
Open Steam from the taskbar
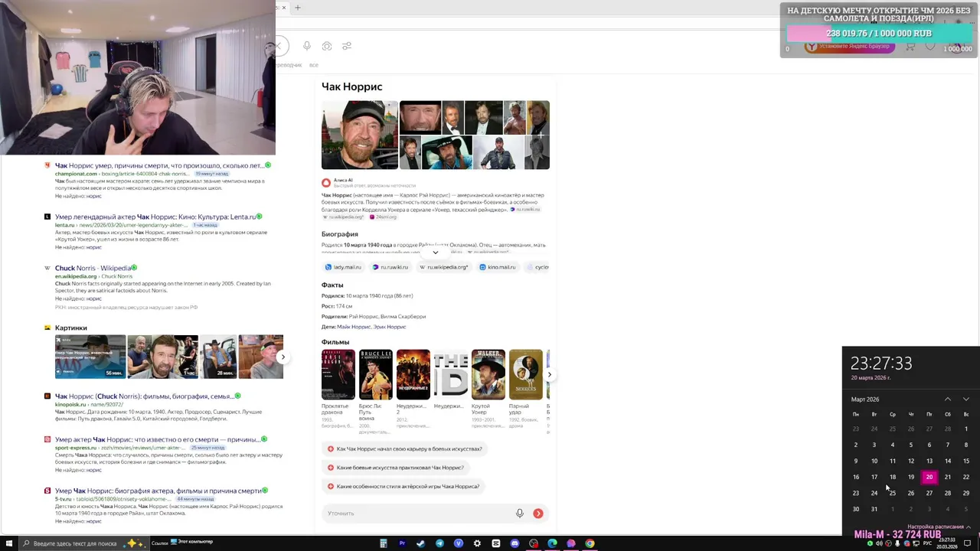(x=420, y=543)
